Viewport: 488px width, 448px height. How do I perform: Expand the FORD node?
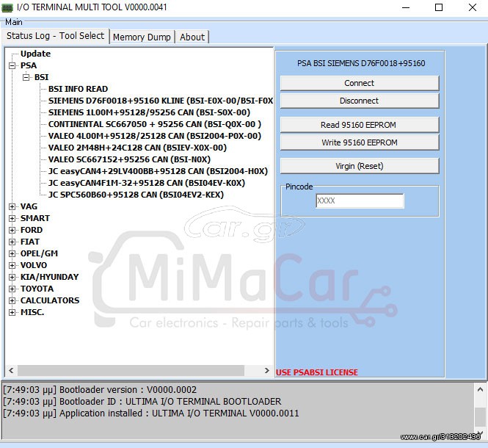coord(12,230)
